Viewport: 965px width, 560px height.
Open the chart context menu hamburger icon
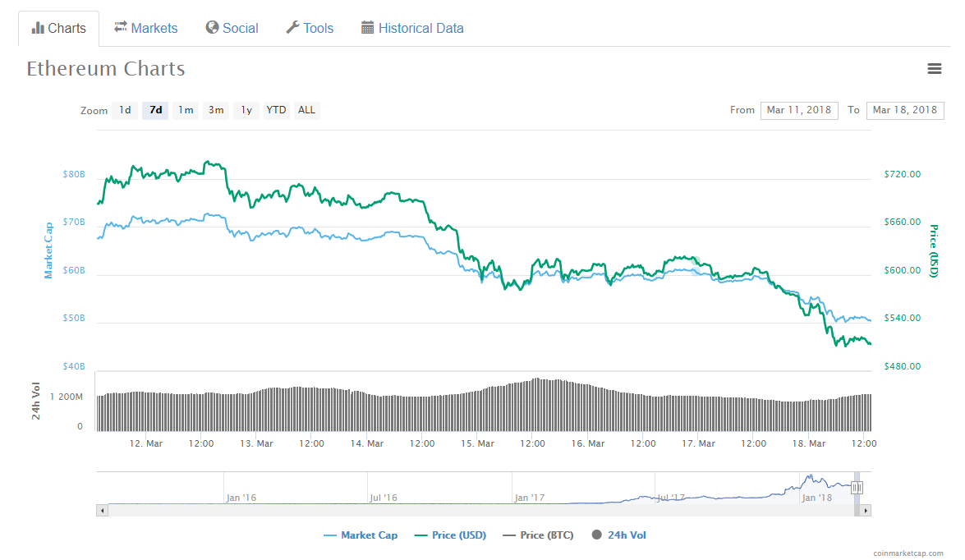tap(935, 69)
